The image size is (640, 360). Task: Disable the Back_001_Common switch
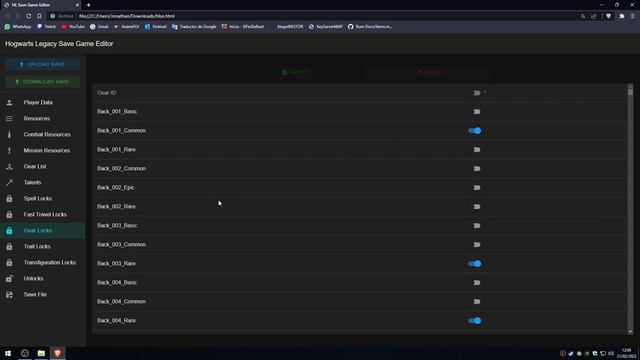(475, 131)
